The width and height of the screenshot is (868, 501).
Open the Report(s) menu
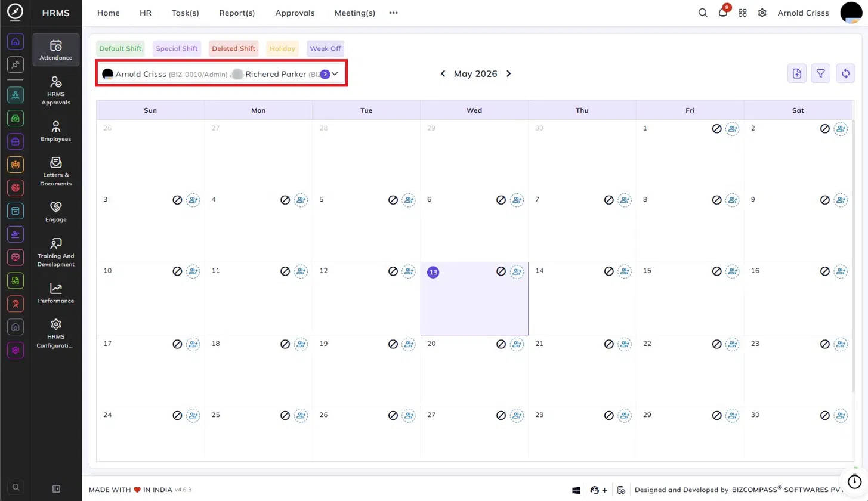coord(237,13)
